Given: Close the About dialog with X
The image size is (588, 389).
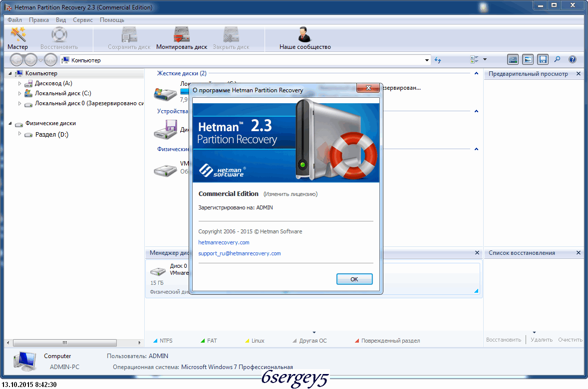Looking at the screenshot, I should pos(369,88).
